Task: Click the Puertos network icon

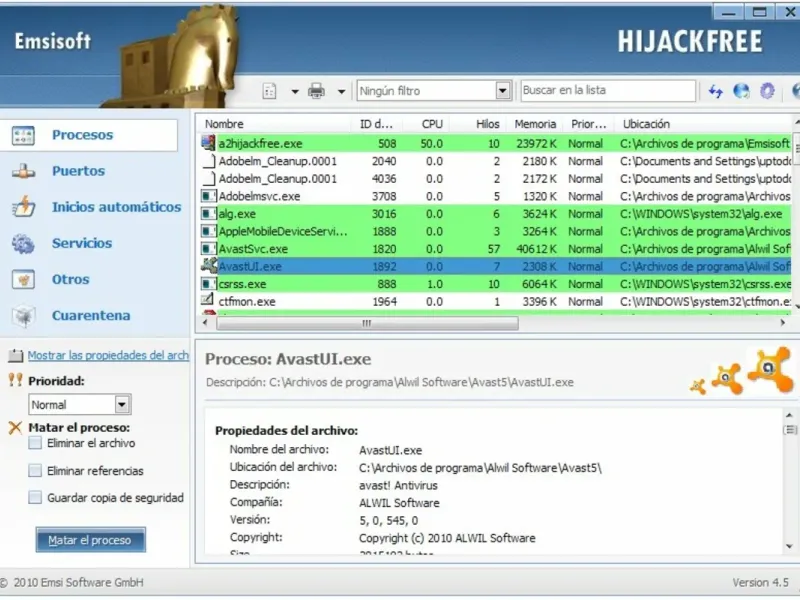Action: (23, 172)
